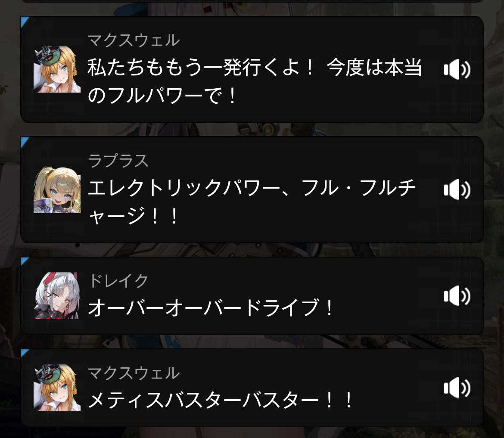
Task: Click blue corner marker on ラプラス entry
Action: click(x=25, y=141)
